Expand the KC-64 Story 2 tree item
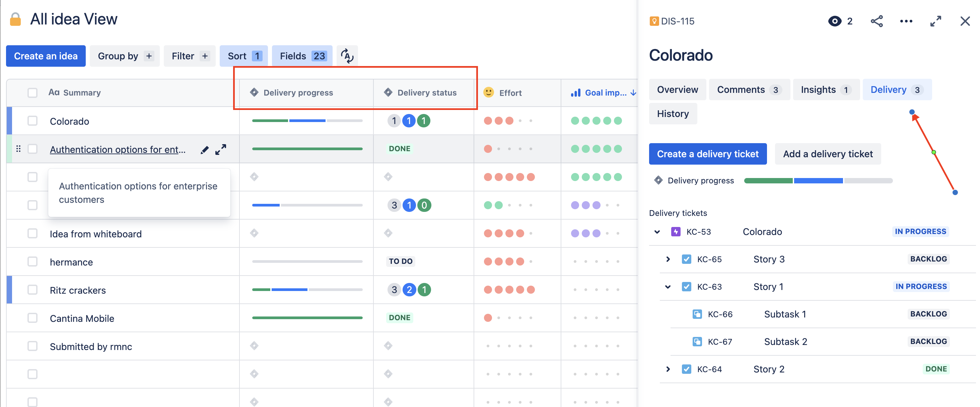The height and width of the screenshot is (407, 980). click(x=668, y=368)
